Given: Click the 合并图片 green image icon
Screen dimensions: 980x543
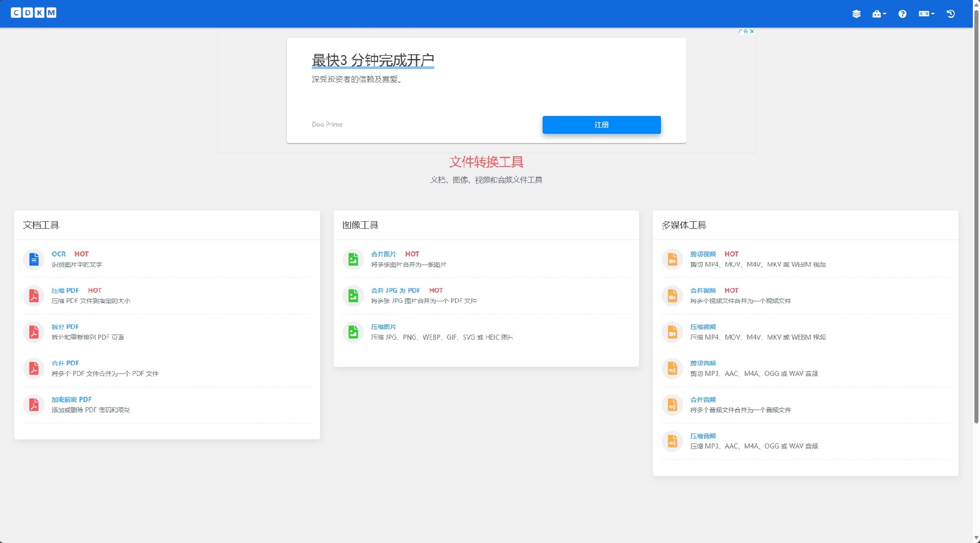Looking at the screenshot, I should point(353,259).
